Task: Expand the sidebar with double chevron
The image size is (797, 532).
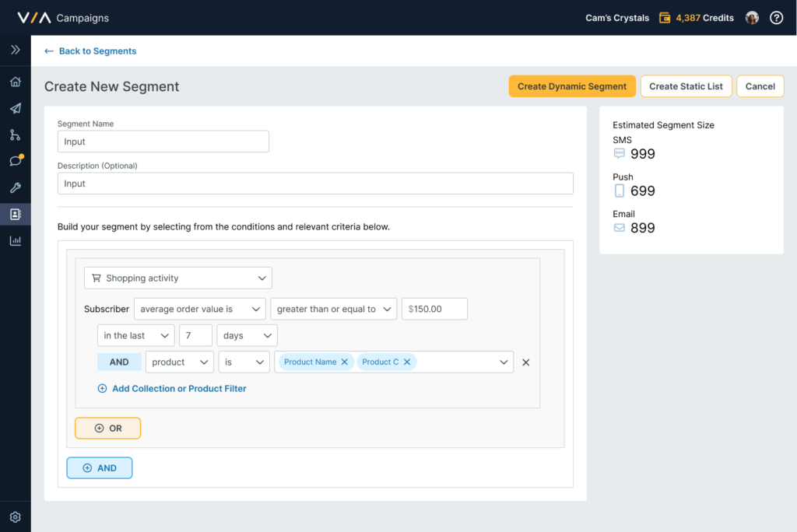Action: 15,50
